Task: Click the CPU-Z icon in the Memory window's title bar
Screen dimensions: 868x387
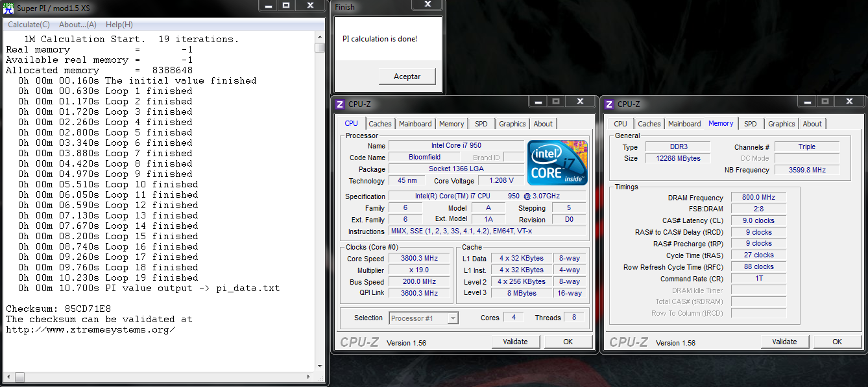Action: click(609, 104)
